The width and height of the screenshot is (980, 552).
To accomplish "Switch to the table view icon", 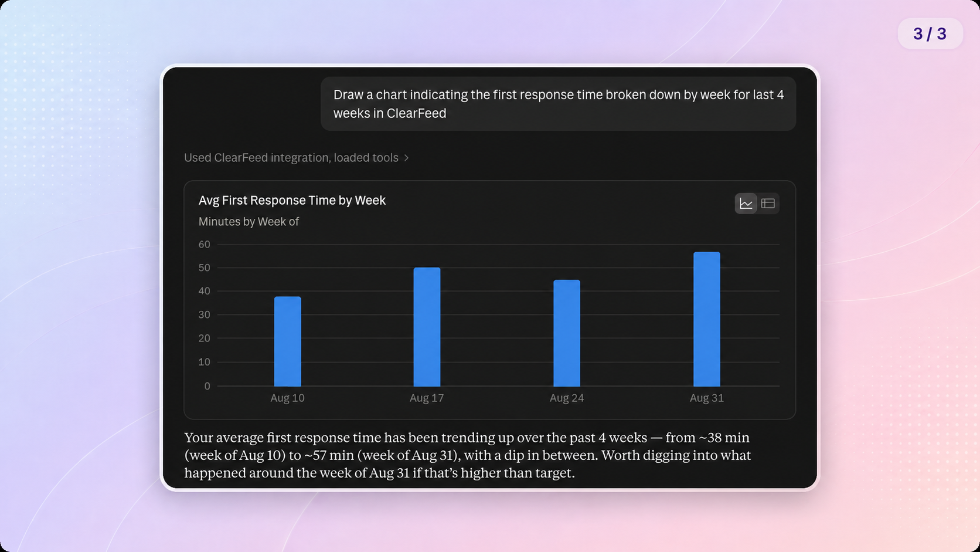I will coord(768,204).
